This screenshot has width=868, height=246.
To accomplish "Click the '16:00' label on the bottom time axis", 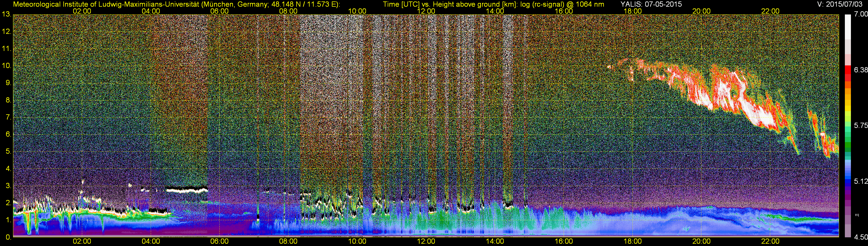I will click(x=564, y=241).
